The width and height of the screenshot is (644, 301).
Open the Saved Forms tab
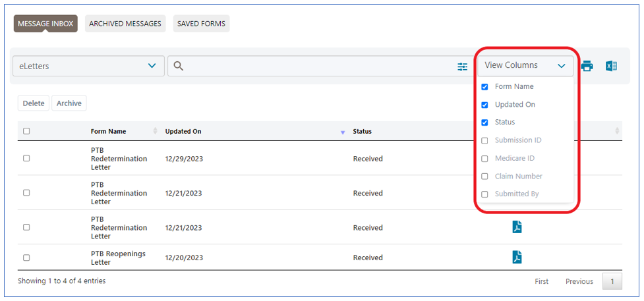[202, 24]
